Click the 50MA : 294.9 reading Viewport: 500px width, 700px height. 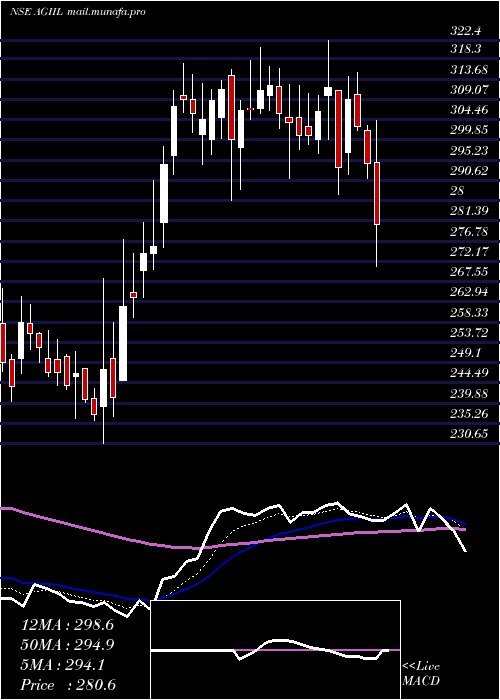(x=67, y=645)
